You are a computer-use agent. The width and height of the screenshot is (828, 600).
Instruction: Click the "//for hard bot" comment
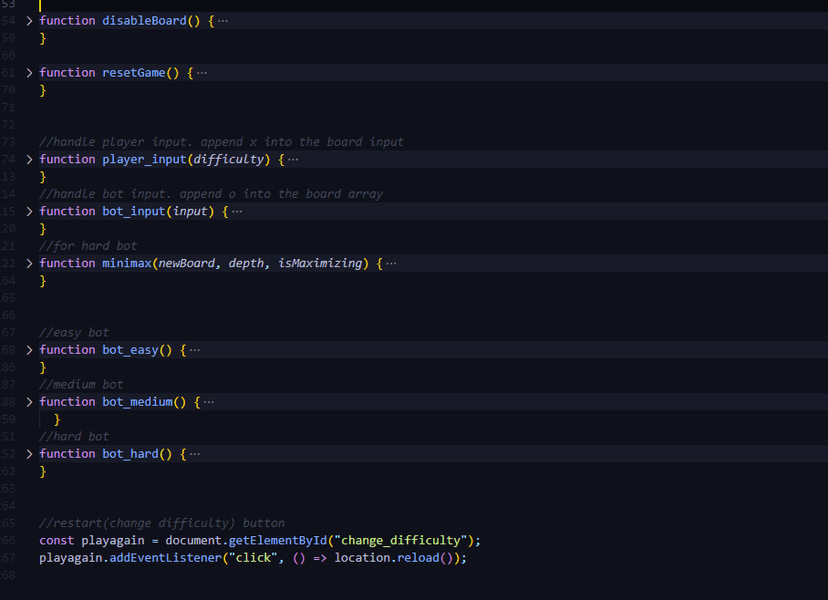coord(88,246)
